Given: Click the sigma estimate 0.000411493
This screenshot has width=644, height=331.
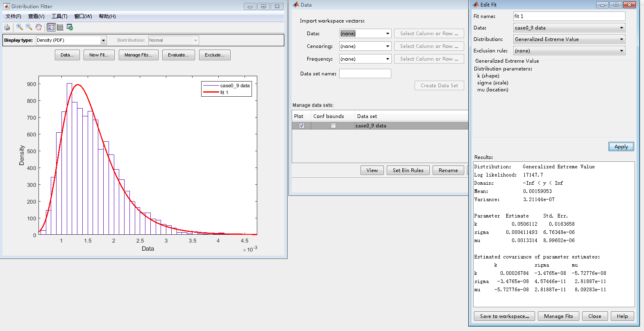Looking at the screenshot, I should [x=522, y=232].
